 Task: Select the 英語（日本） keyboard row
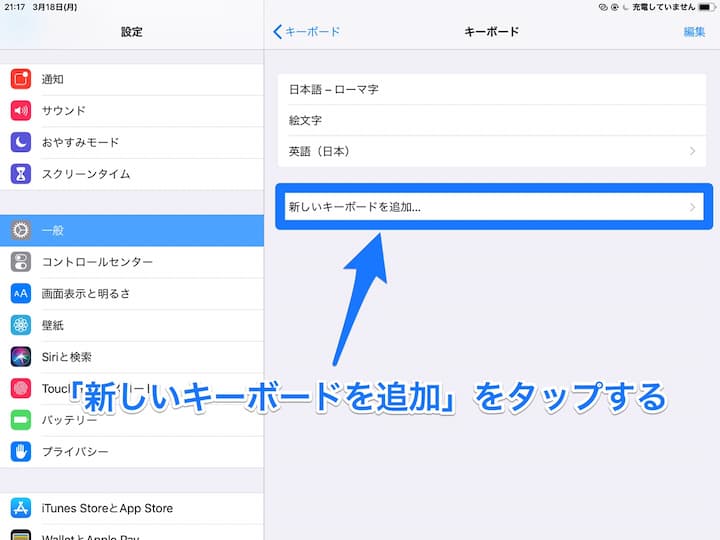pos(492,151)
